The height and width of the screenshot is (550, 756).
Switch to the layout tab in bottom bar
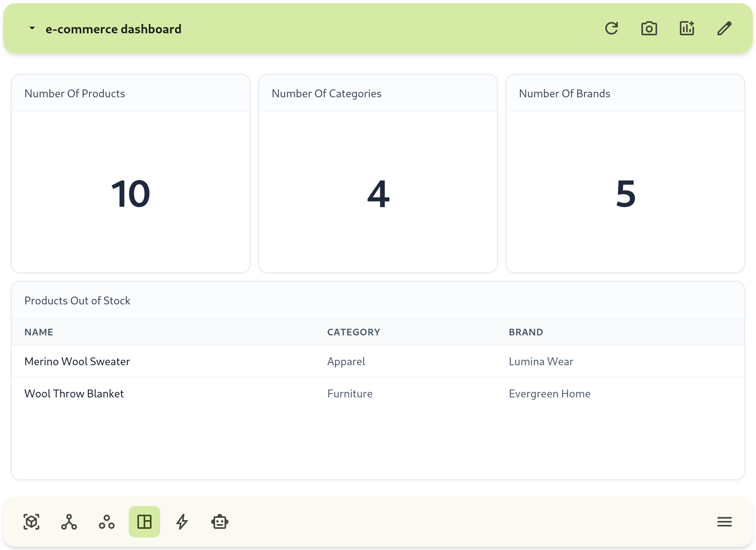[x=144, y=522]
